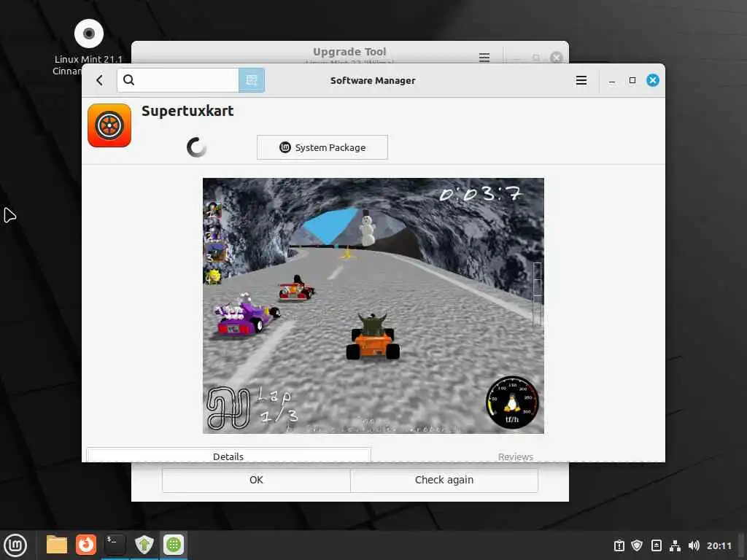Open the network connection tray icon
Image resolution: width=747 pixels, height=560 pixels.
675,545
